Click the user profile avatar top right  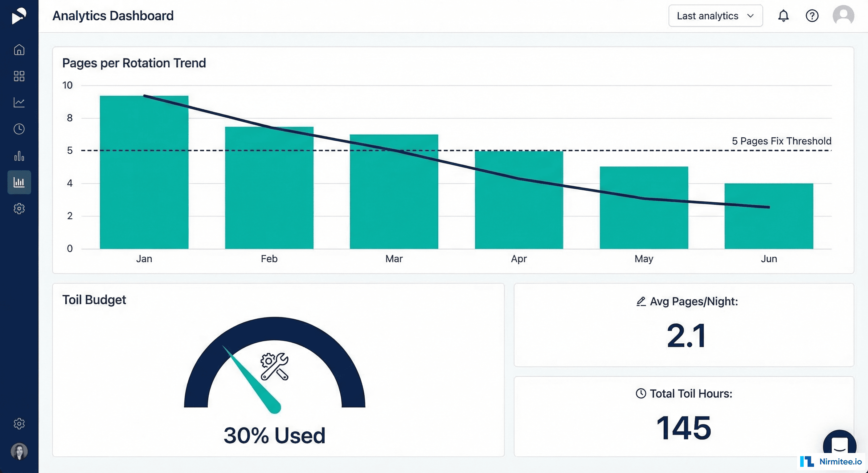coord(843,15)
